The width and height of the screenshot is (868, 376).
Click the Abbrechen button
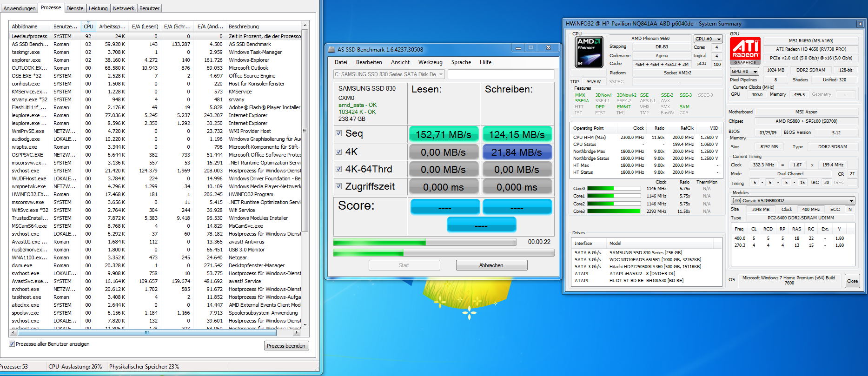491,265
